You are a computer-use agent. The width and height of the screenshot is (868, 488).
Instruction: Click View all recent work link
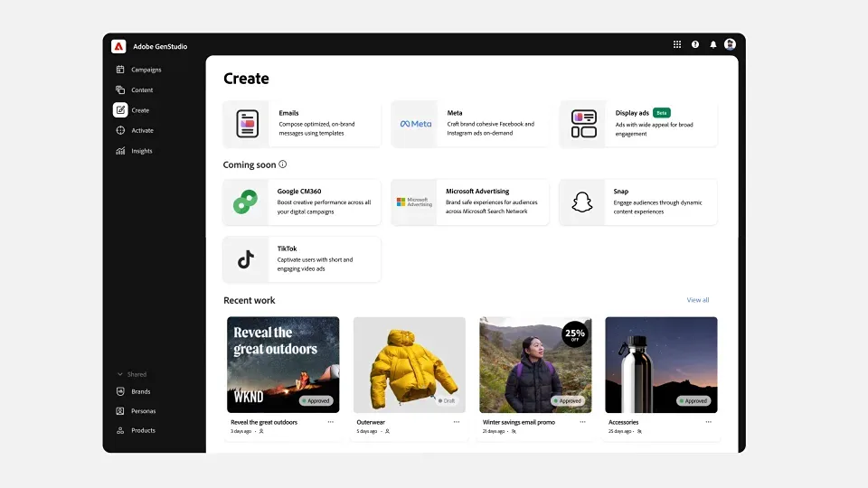point(697,300)
